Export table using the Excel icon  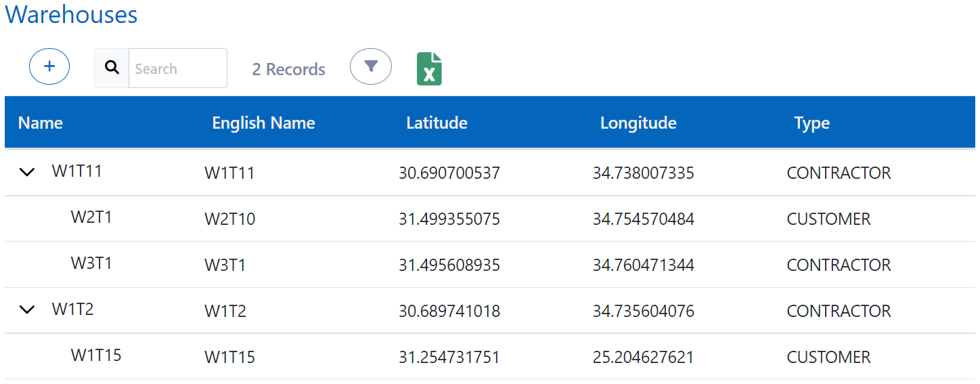(429, 69)
